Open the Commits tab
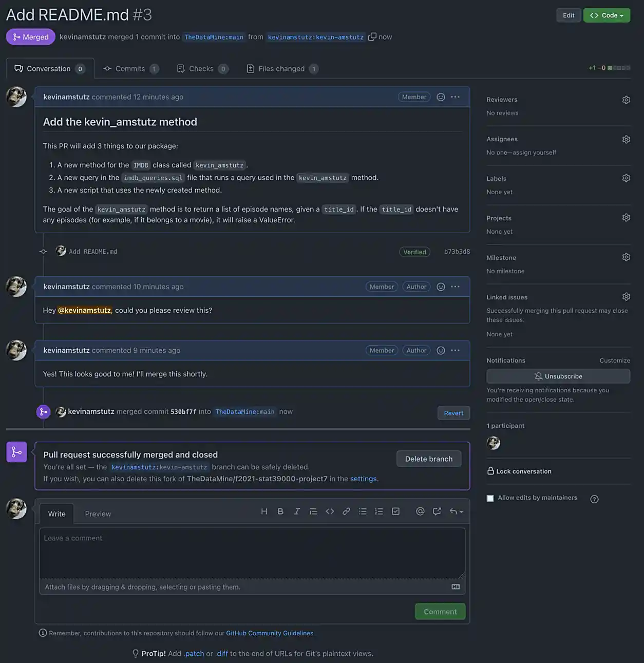The height and width of the screenshot is (663, 644). [x=130, y=69]
